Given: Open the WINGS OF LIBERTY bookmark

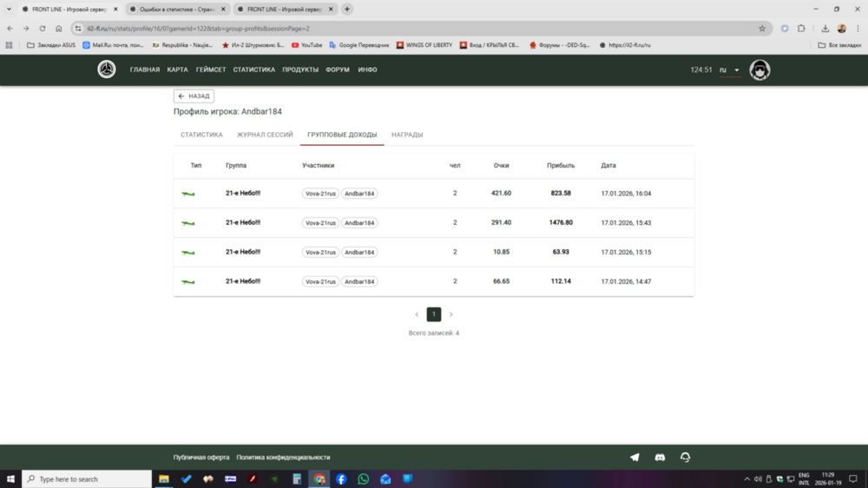Looking at the screenshot, I should click(x=424, y=45).
